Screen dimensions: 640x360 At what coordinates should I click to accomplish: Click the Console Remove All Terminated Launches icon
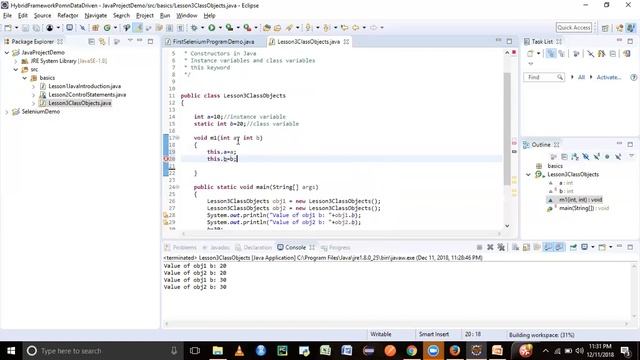click(x=501, y=247)
